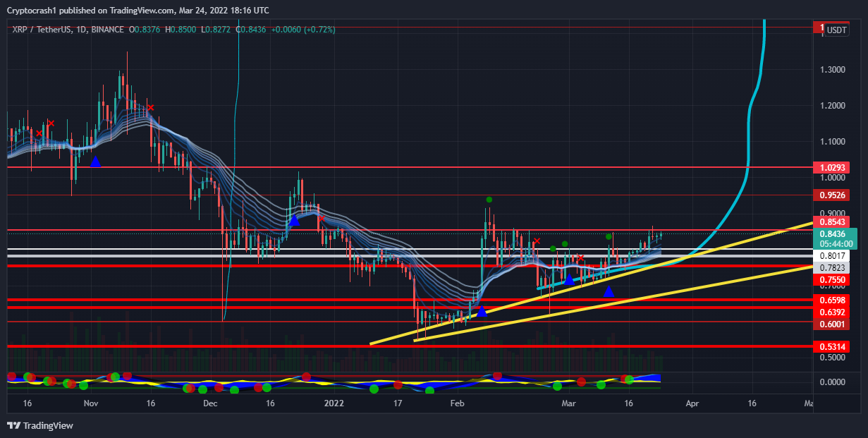Click the 1.2000 price scale value
The image size is (868, 438).
click(x=833, y=106)
